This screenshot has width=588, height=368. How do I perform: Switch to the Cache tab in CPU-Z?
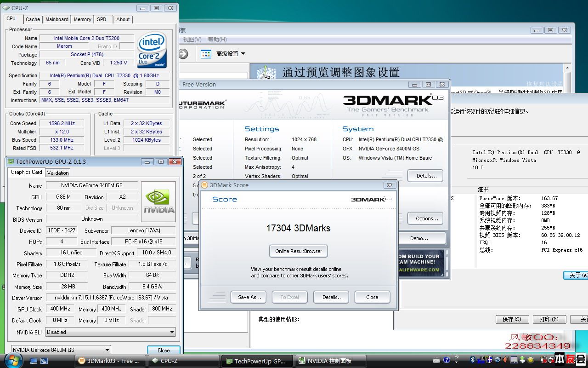[x=33, y=19]
